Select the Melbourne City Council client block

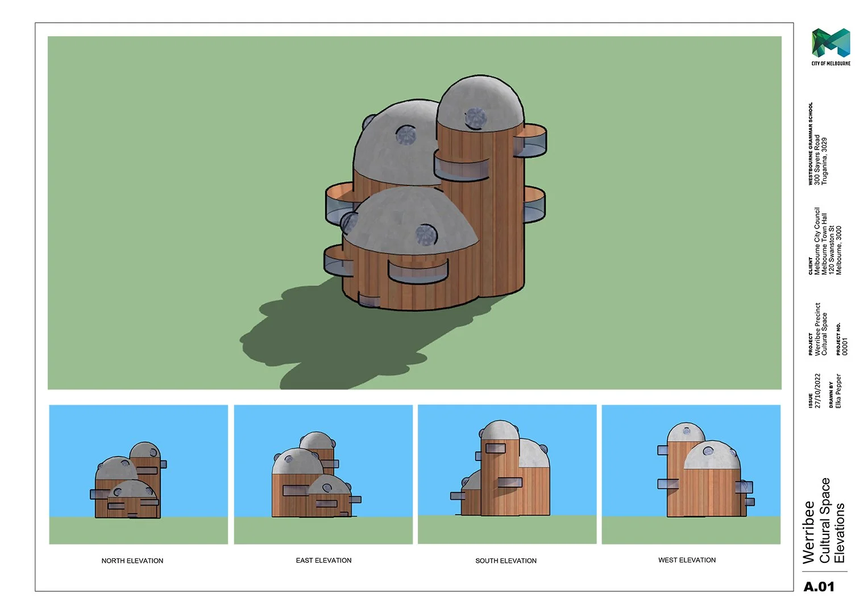point(825,241)
